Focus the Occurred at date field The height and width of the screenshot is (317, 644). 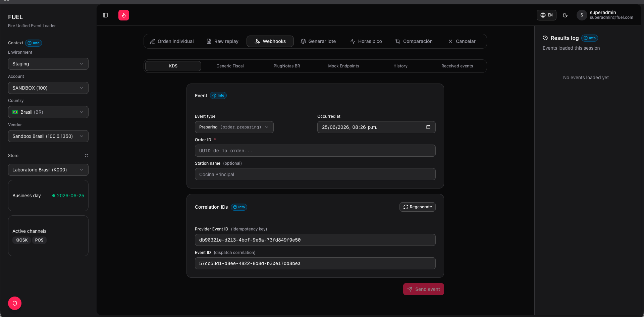376,127
